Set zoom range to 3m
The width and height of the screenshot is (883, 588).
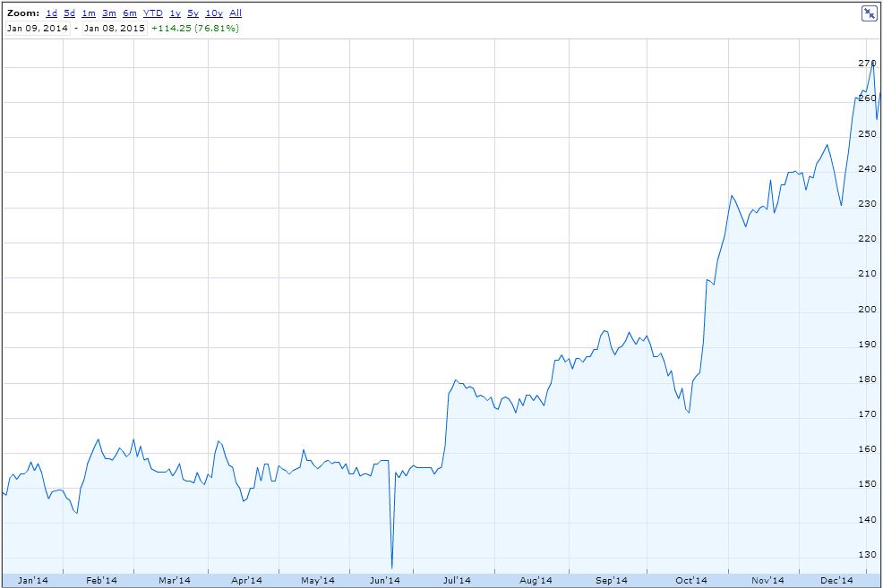coord(109,13)
